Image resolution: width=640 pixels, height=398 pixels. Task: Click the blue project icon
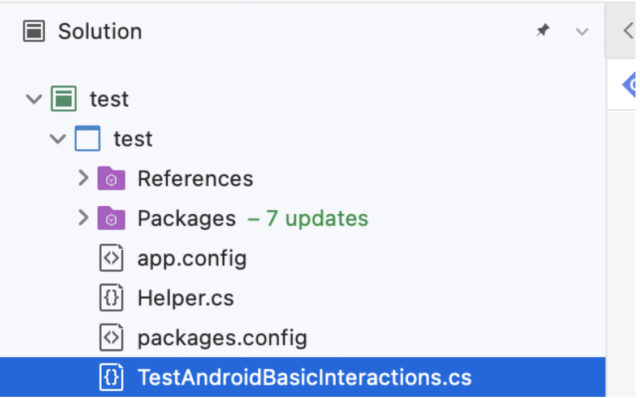(87, 138)
